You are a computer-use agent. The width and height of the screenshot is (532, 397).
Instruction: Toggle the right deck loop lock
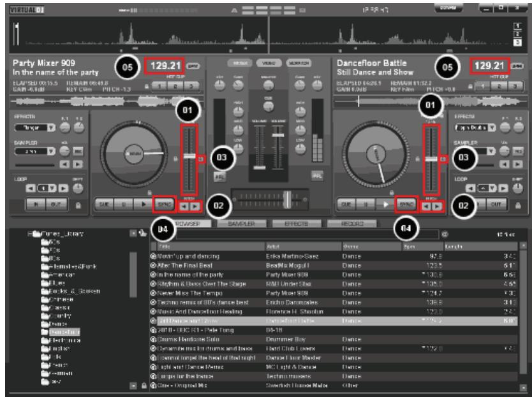518,205
